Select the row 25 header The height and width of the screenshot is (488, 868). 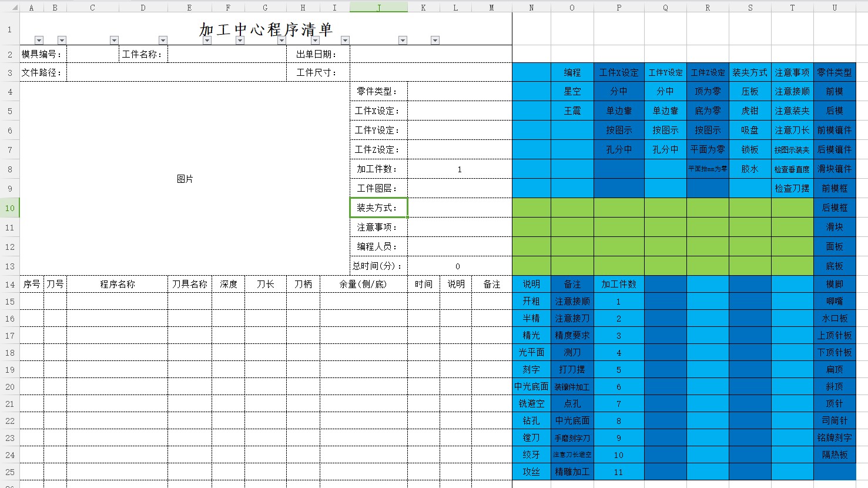pos(10,472)
